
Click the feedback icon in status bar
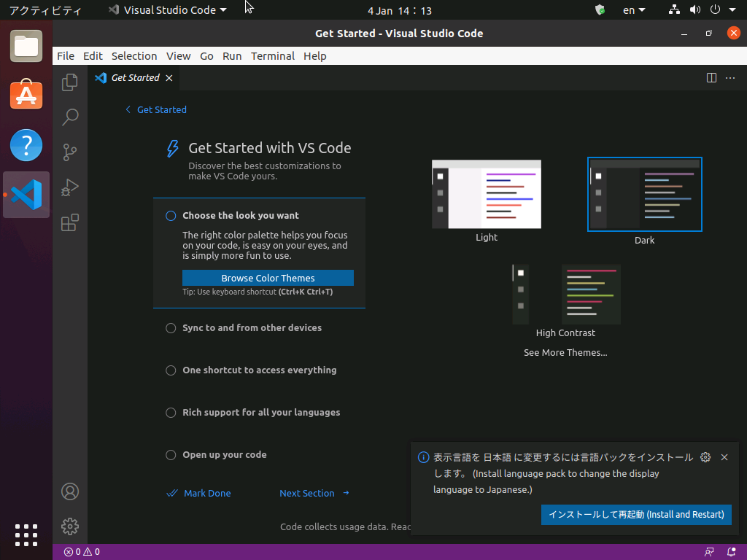(x=709, y=552)
